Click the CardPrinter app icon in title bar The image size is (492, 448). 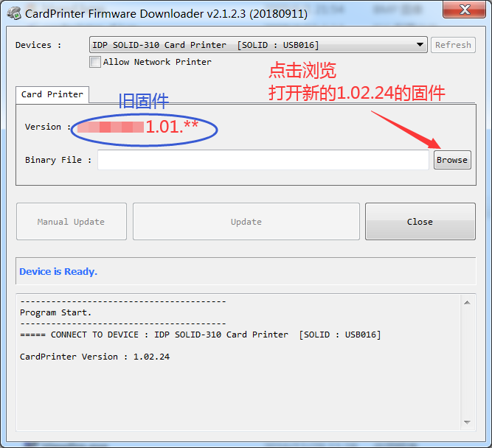pyautogui.click(x=14, y=13)
